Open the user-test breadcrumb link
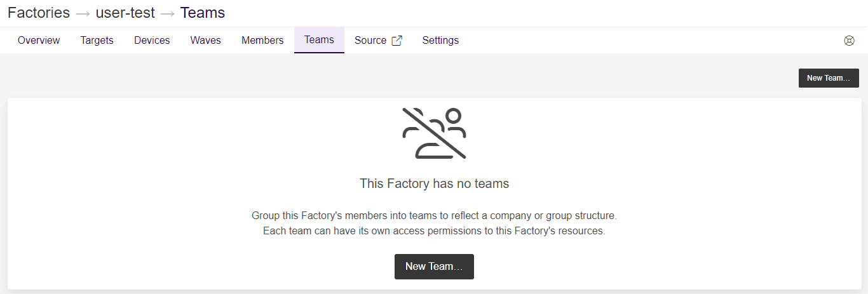The height and width of the screenshot is (294, 868). click(125, 13)
